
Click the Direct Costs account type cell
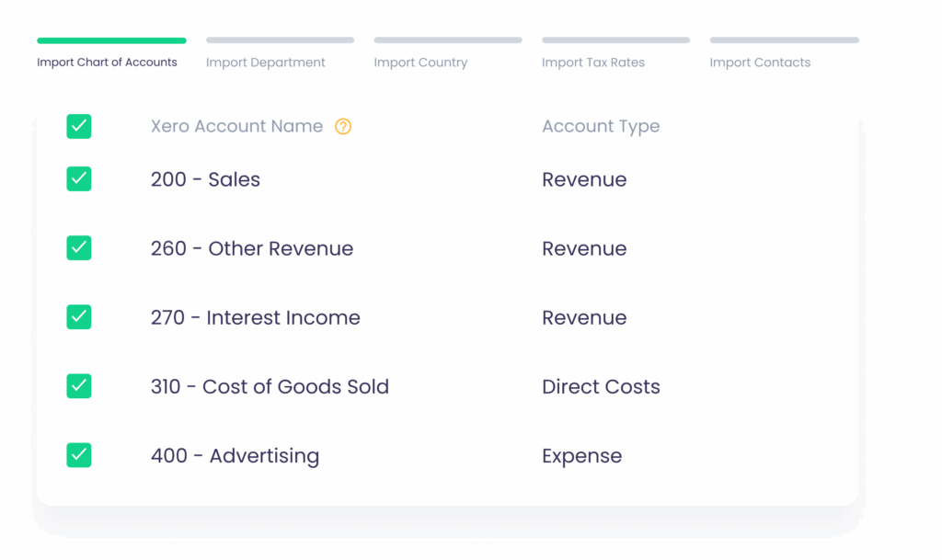click(601, 386)
